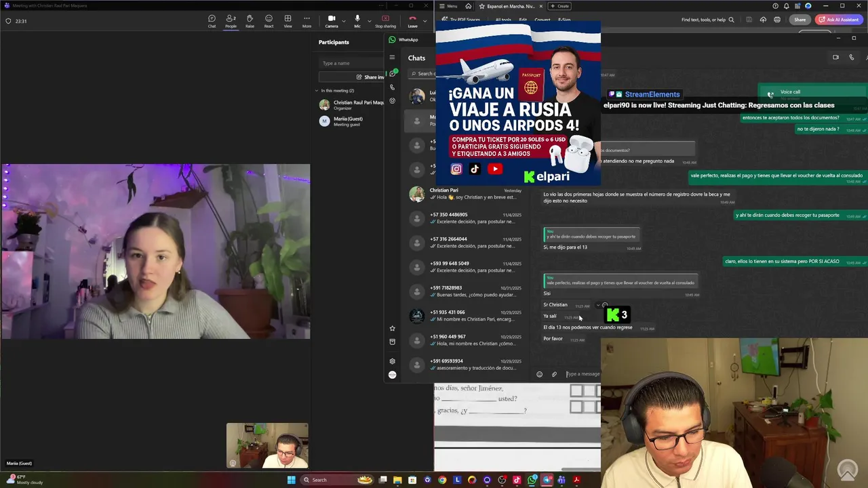Open chat with +593 99 648 5049
868x488 pixels.
click(465, 267)
